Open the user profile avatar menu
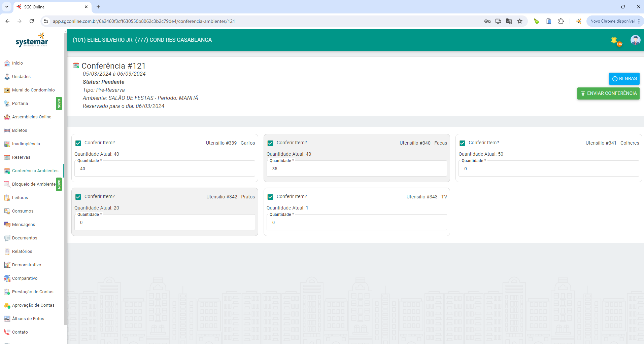644x344 pixels. (635, 40)
